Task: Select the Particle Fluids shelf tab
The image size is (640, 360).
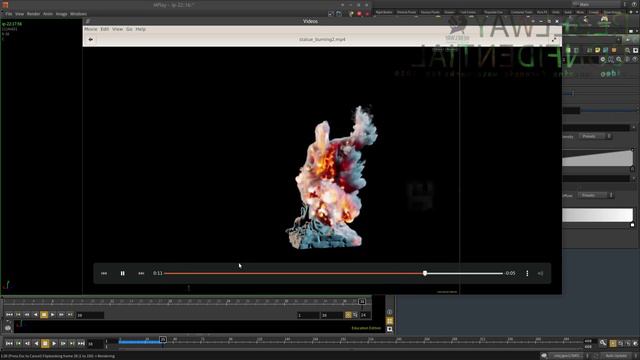Action: click(x=407, y=12)
